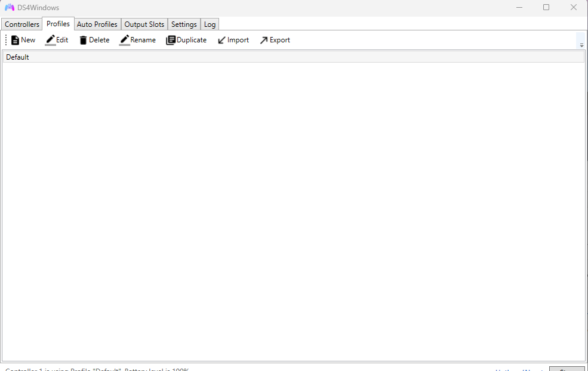Open the Auto Profiles tab

coord(97,24)
